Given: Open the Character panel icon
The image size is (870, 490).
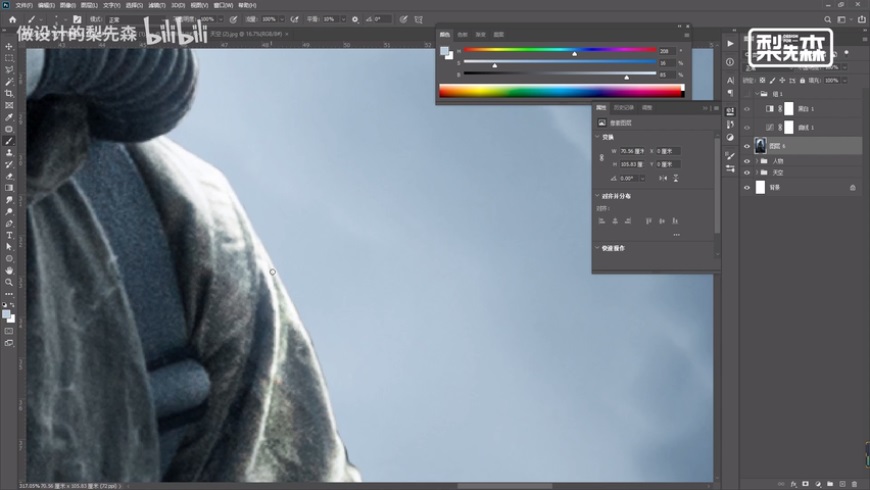Looking at the screenshot, I should click(730, 80).
